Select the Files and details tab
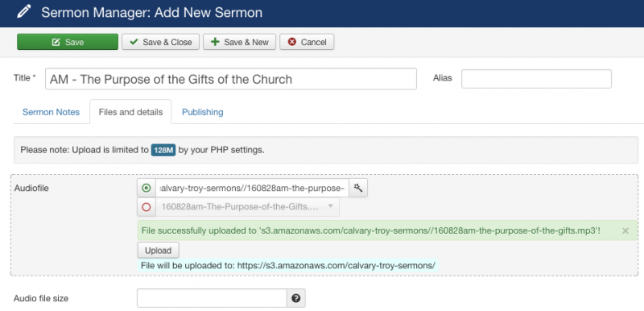 click(130, 112)
